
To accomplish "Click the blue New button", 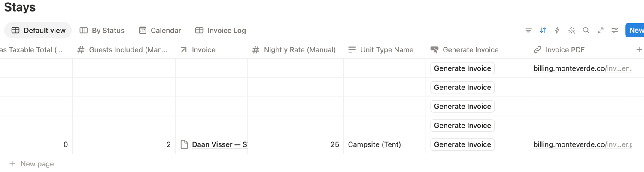I will (x=635, y=30).
